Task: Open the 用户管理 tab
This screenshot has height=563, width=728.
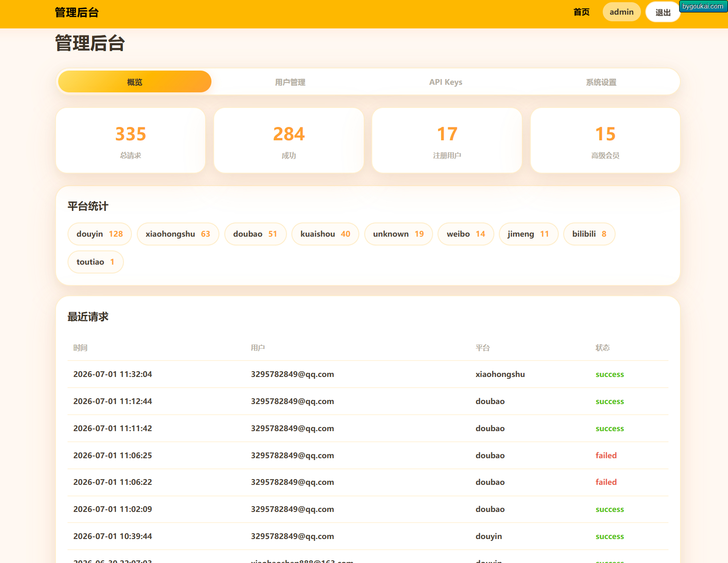Action: pos(290,82)
